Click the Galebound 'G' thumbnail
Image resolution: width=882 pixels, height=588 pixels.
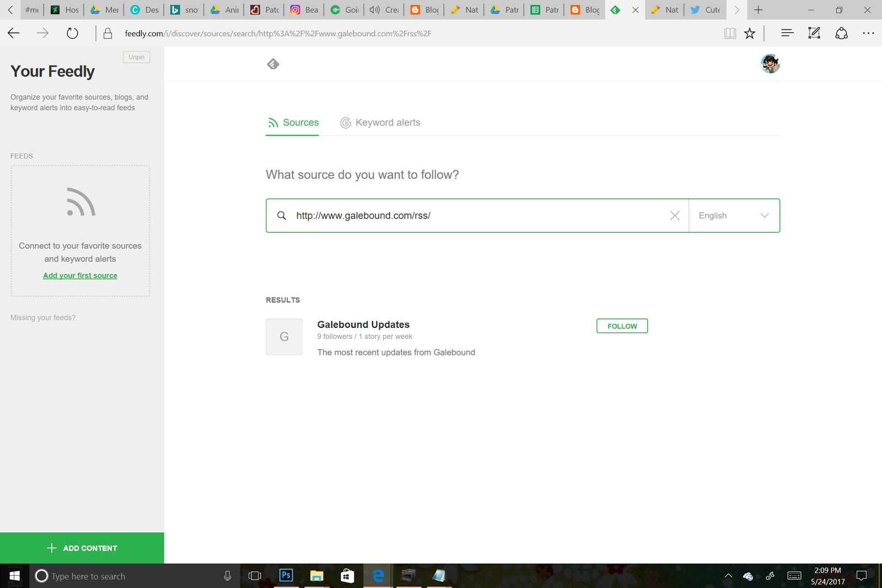(284, 337)
